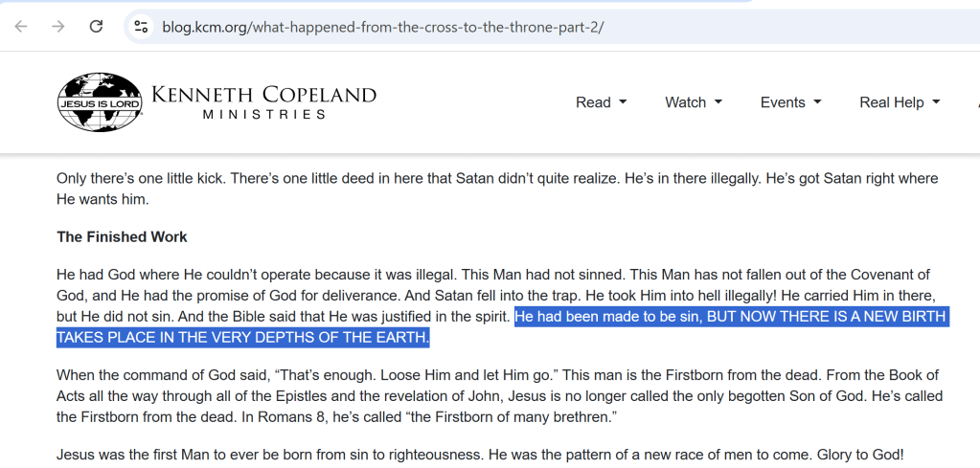The height and width of the screenshot is (468, 980).
Task: Click the heading "The Finished Work"
Action: point(122,236)
